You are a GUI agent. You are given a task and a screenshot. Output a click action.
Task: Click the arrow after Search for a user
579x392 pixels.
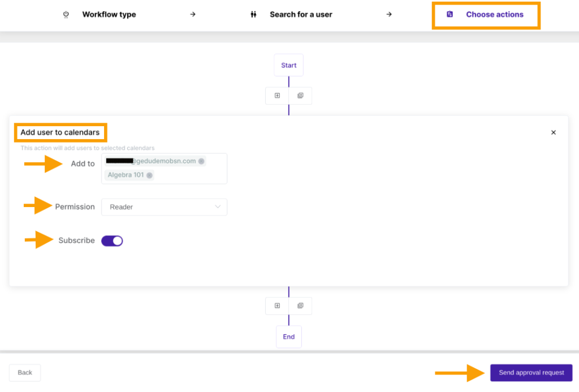(x=389, y=14)
